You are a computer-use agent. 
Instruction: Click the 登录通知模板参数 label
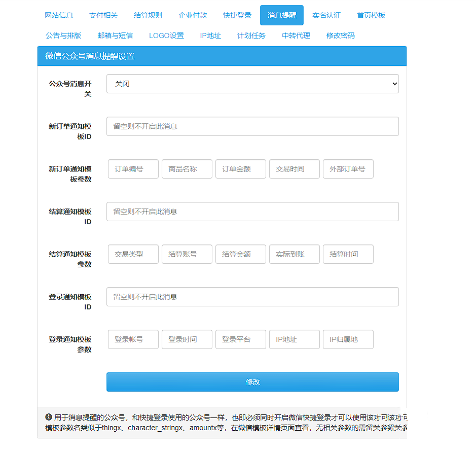(70, 344)
